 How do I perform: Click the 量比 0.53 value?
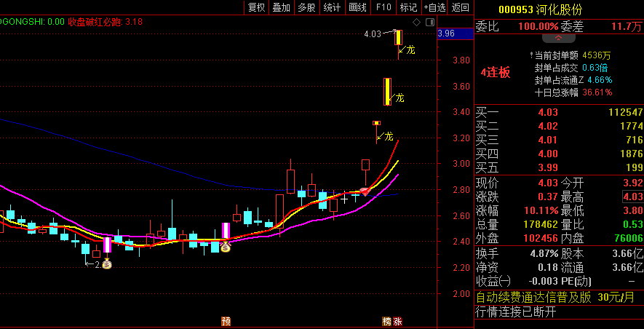pyautogui.click(x=633, y=225)
